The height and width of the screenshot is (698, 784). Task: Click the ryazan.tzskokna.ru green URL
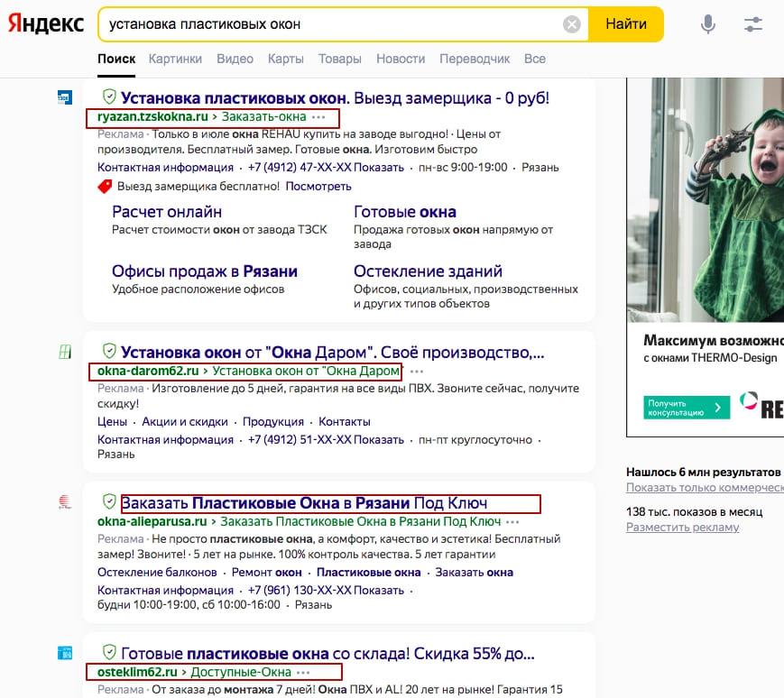tap(152, 117)
